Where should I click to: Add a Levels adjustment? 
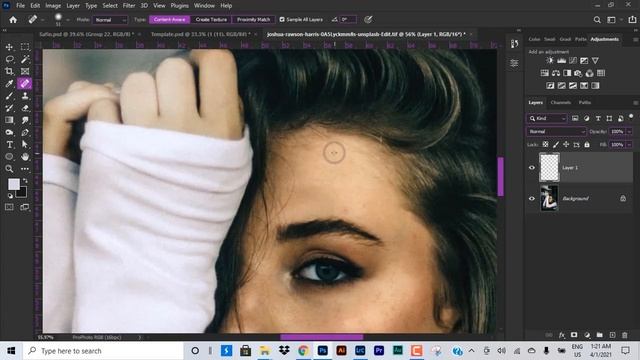click(561, 60)
